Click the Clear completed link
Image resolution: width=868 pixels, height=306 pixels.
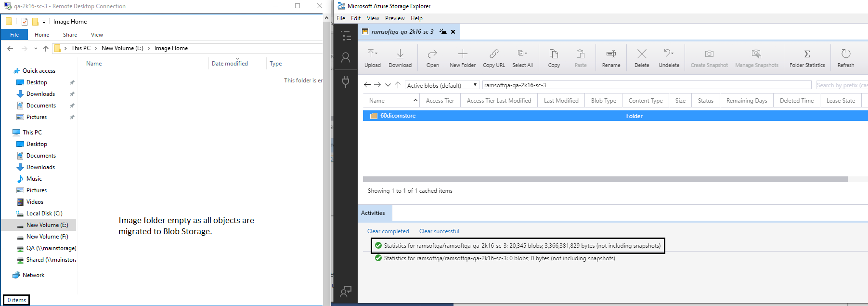coord(388,231)
